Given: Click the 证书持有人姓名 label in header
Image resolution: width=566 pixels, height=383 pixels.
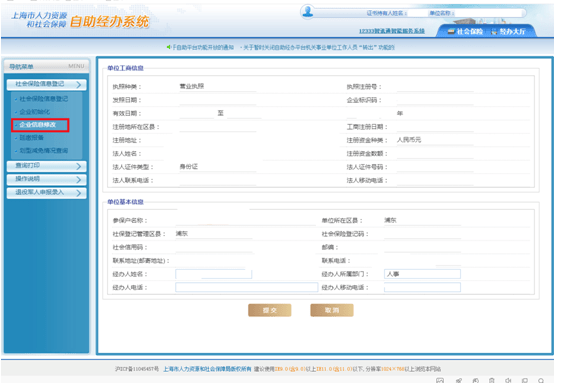Looking at the screenshot, I should (387, 13).
